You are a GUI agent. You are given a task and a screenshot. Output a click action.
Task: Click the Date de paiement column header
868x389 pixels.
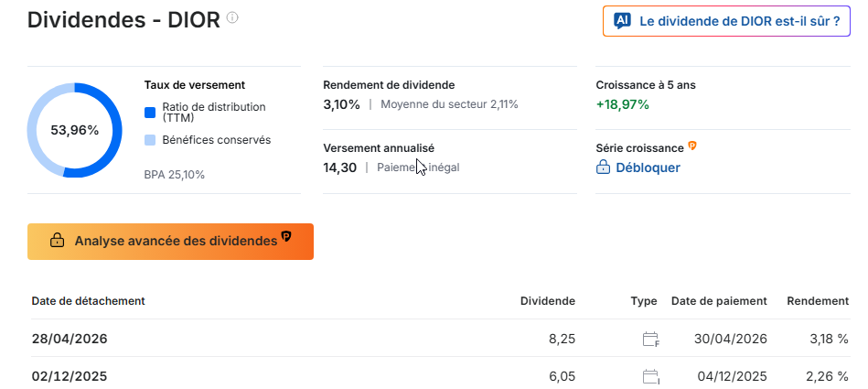(719, 301)
